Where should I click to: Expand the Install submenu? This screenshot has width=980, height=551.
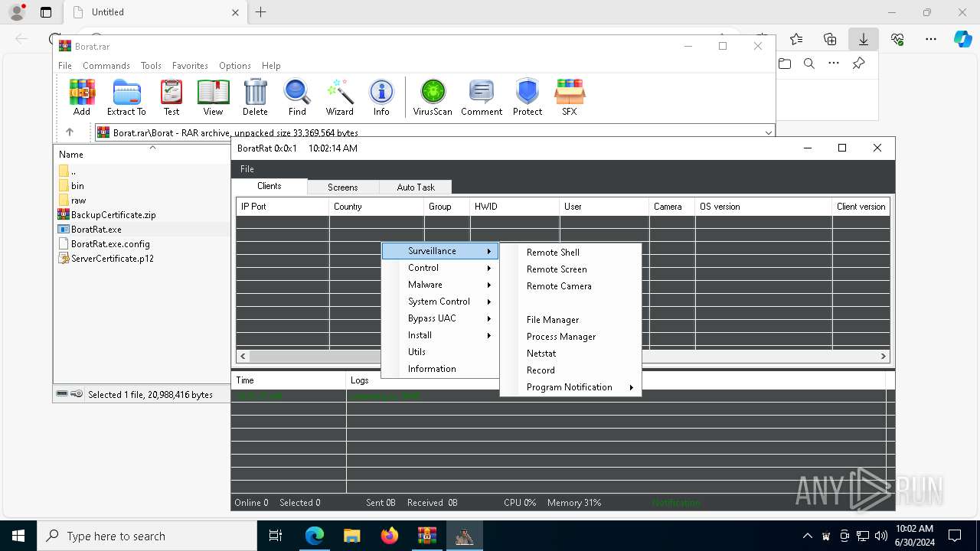439,335
